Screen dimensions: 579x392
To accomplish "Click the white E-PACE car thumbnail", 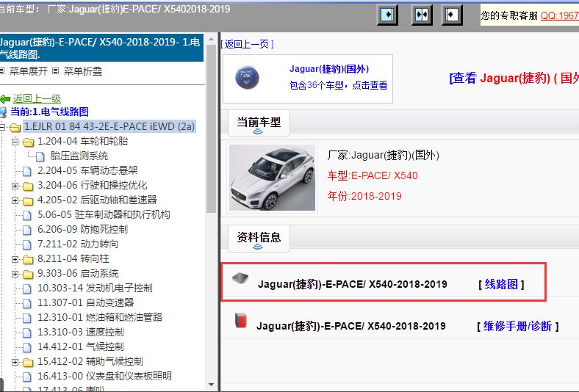I will (x=272, y=178).
